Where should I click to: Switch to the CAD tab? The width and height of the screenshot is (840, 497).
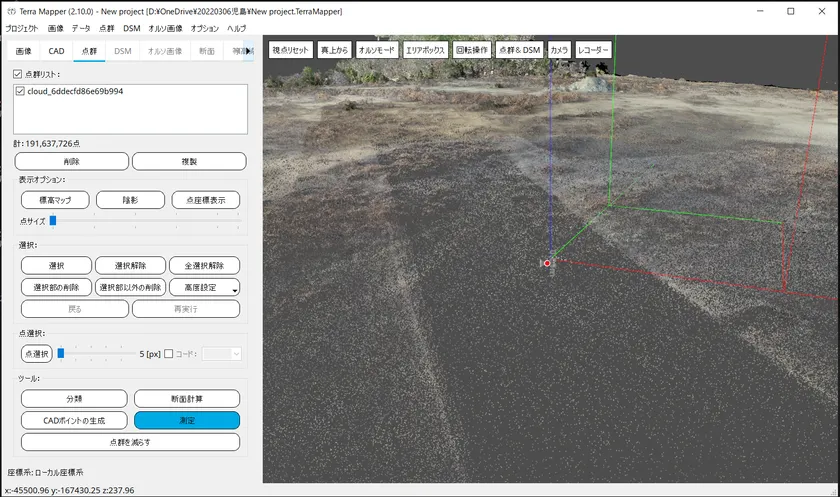coord(56,50)
